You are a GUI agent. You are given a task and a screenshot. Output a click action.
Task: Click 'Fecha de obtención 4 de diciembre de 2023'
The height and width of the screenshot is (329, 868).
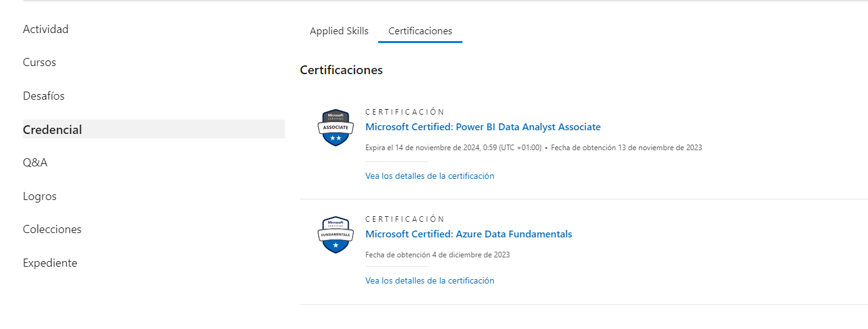[x=437, y=255]
